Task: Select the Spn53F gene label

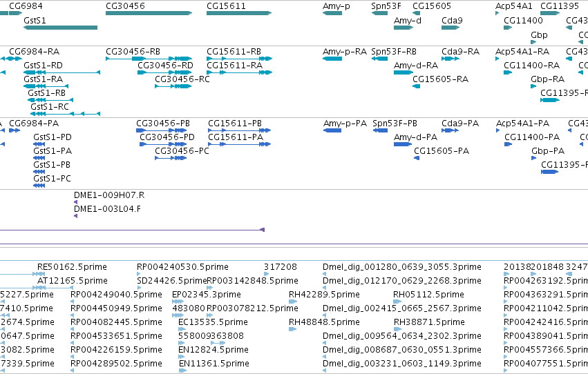Action: coord(386,6)
